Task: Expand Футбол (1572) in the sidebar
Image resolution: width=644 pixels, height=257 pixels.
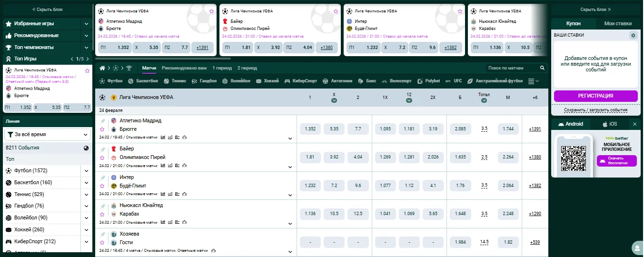Action: (86, 170)
